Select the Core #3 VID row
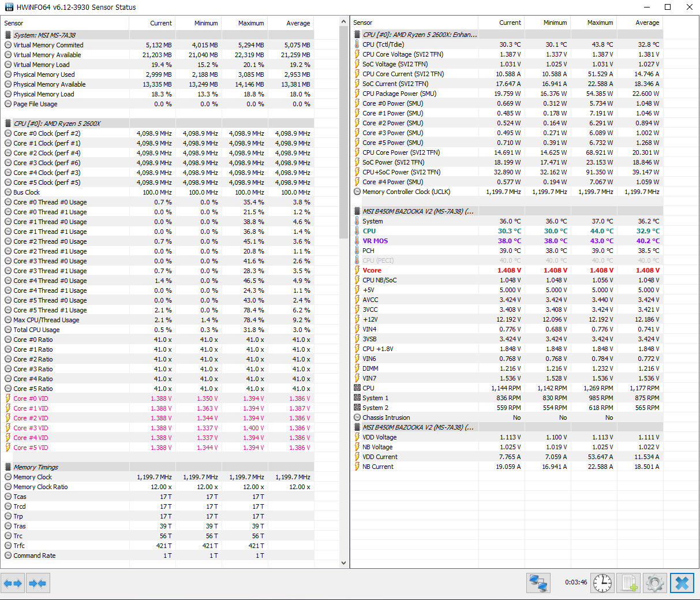The height and width of the screenshot is (600, 700). 158,428
